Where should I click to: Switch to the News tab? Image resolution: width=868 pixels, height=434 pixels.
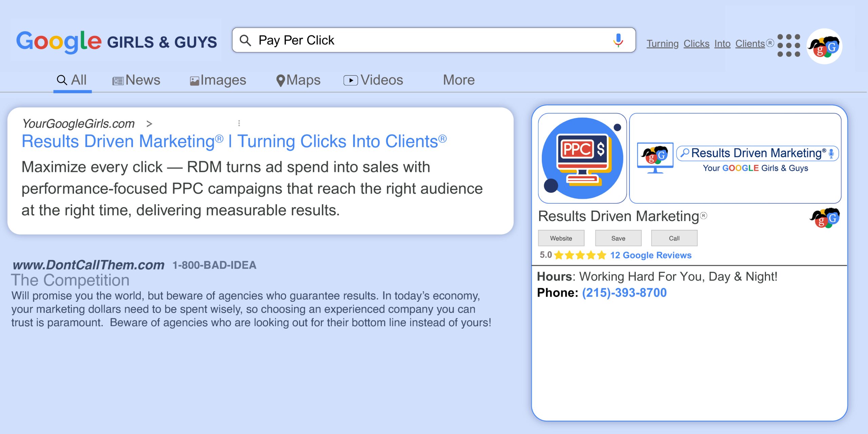pos(136,80)
